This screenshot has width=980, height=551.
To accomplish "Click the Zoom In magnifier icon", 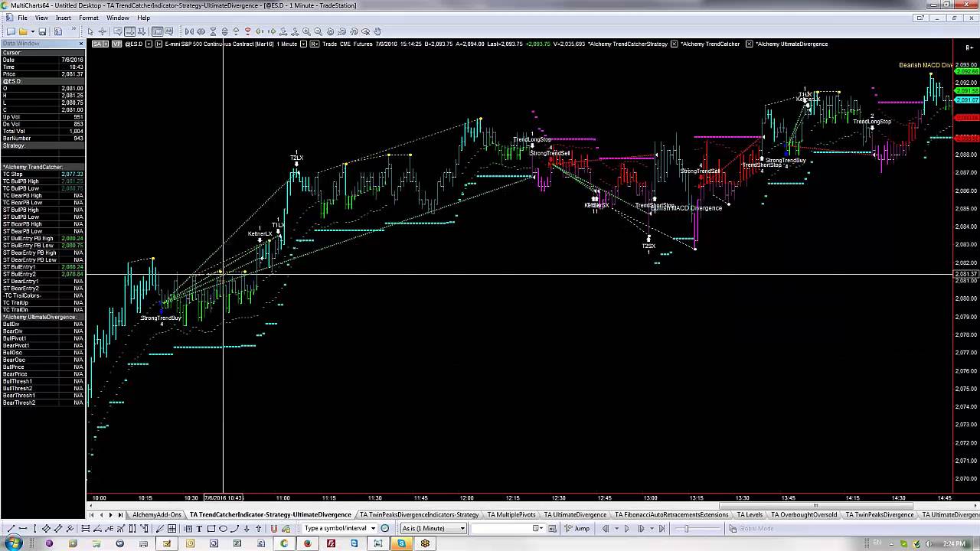I will pos(305,31).
